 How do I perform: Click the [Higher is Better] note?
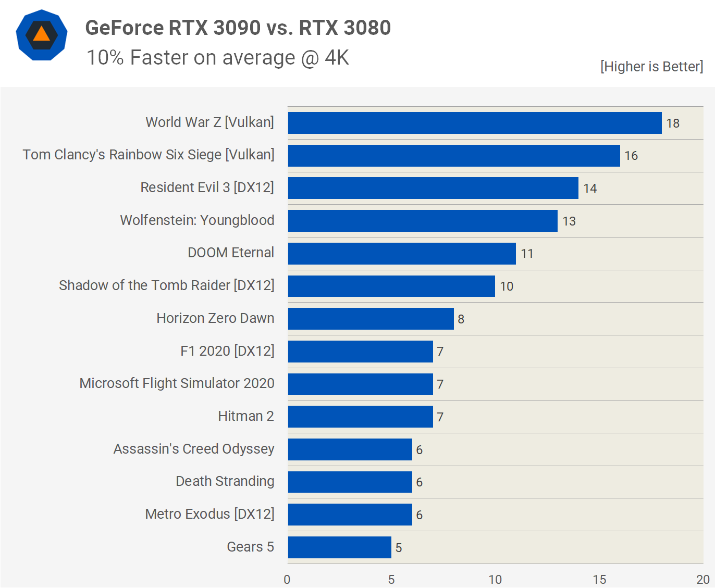pos(651,67)
